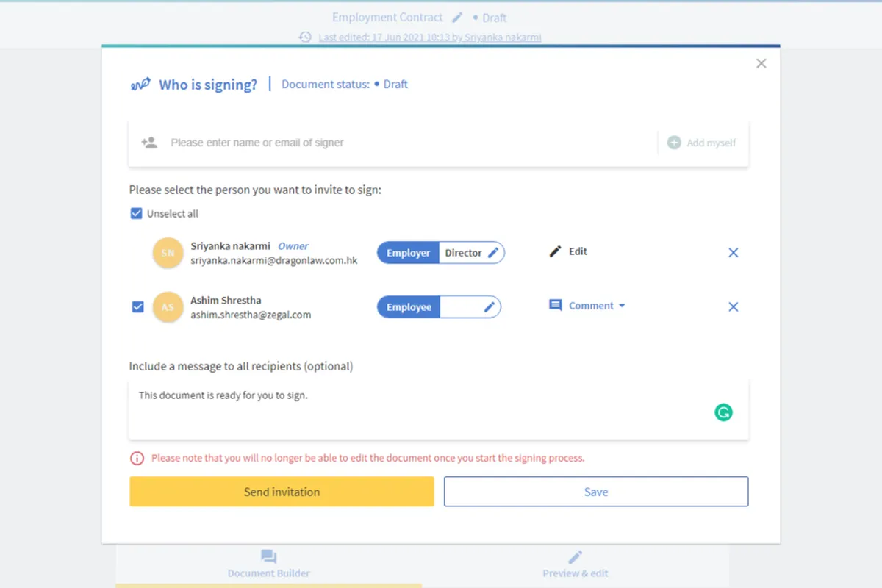This screenshot has width=882, height=588.
Task: Click the history clock icon
Action: (305, 37)
